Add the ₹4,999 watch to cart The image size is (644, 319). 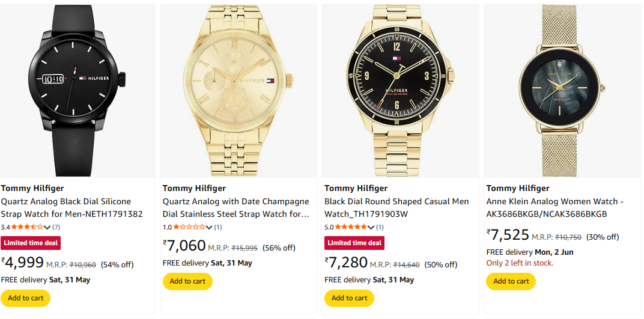[26, 298]
